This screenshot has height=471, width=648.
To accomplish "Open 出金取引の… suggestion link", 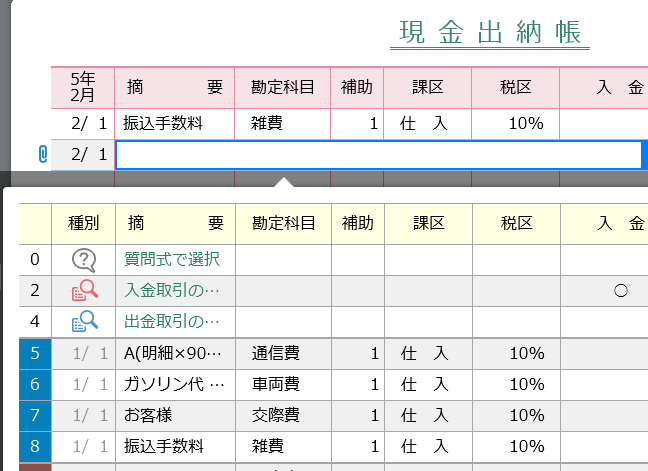I will (172, 321).
